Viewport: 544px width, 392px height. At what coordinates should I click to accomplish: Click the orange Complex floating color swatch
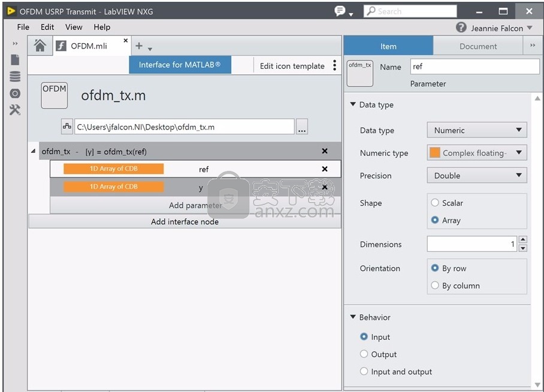tap(435, 152)
